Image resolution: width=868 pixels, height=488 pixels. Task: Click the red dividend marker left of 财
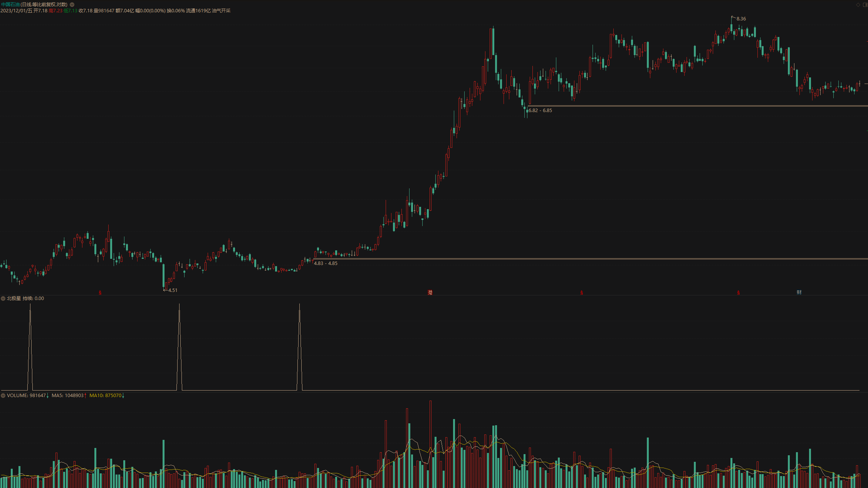click(x=738, y=293)
